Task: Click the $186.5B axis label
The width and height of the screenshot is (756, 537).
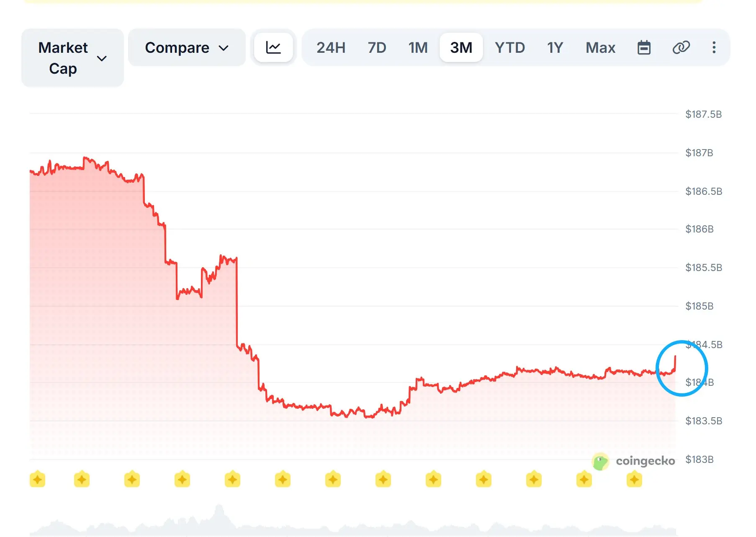Action: coord(704,191)
